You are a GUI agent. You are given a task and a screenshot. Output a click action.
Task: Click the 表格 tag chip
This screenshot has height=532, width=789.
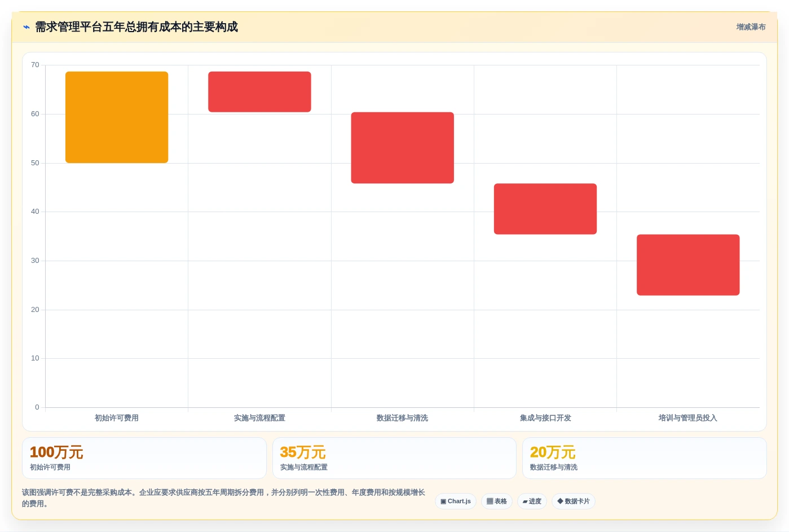tap(497, 501)
